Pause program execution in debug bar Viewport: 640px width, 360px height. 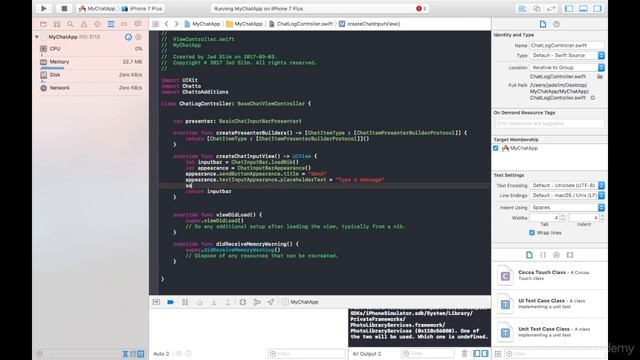point(185,302)
